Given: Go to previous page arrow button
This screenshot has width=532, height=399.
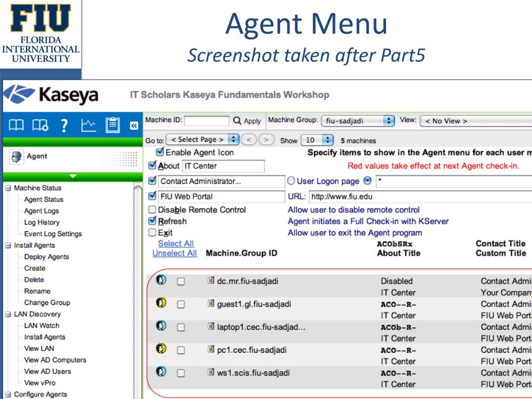Looking at the screenshot, I should 249,140.
